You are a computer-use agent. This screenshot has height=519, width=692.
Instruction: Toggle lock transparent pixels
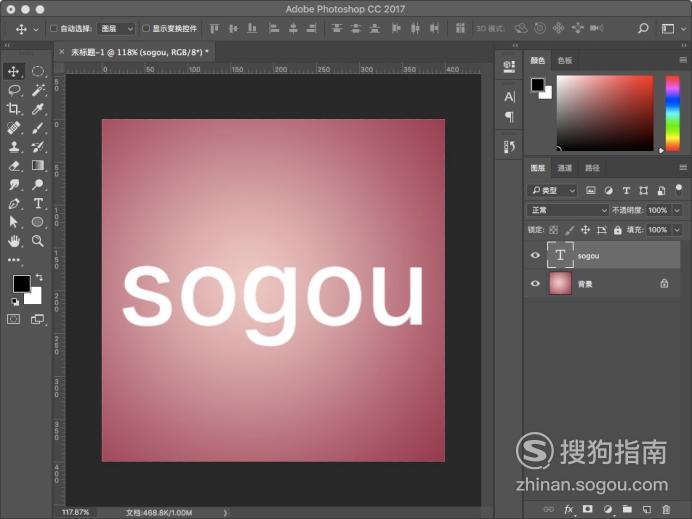(553, 230)
